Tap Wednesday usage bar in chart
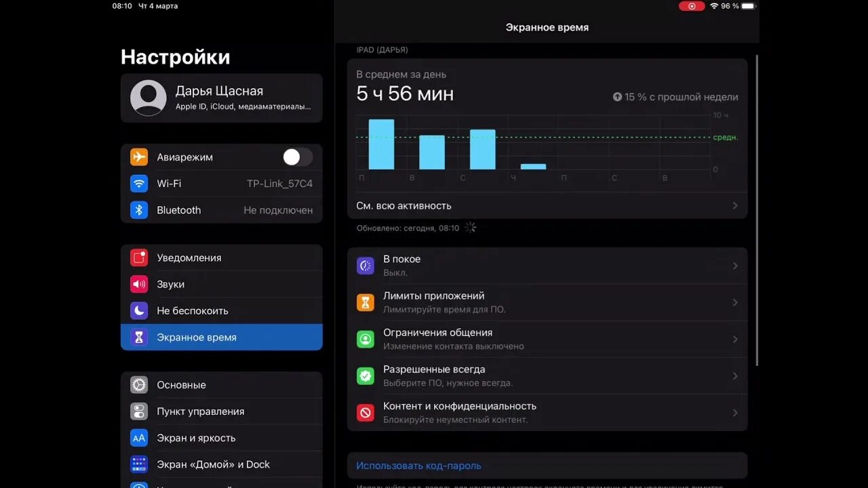 tap(483, 149)
